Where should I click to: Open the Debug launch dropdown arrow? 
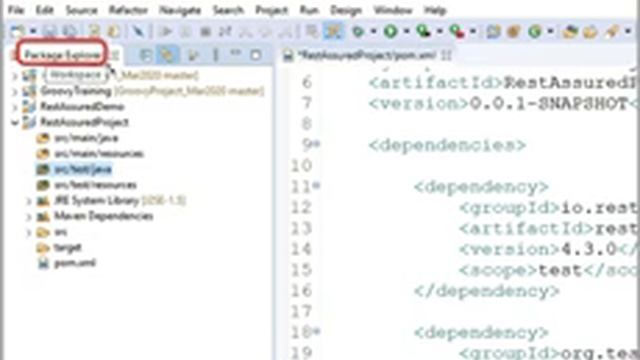[373, 31]
